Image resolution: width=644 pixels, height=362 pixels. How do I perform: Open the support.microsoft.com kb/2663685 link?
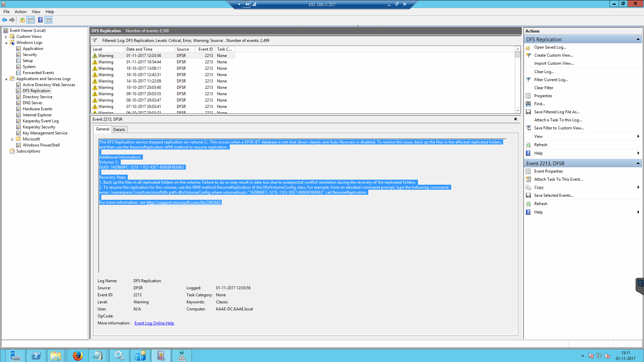[183, 202]
